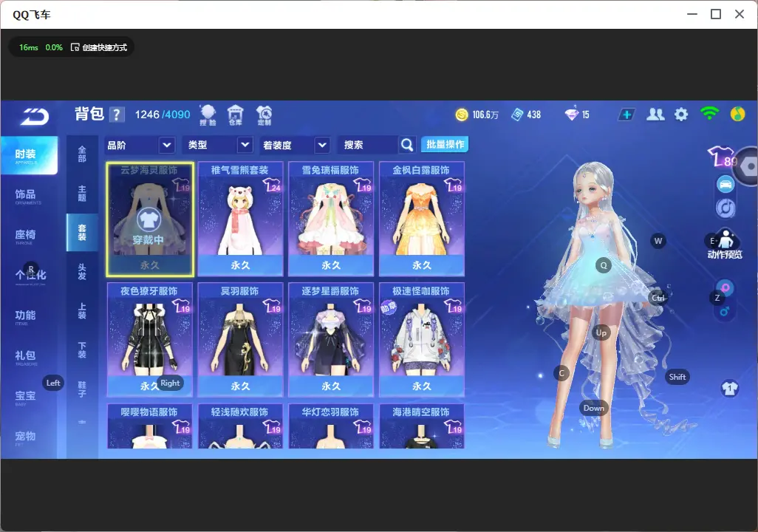Click the 搜索 search input field
758x532 pixels.
(369, 145)
